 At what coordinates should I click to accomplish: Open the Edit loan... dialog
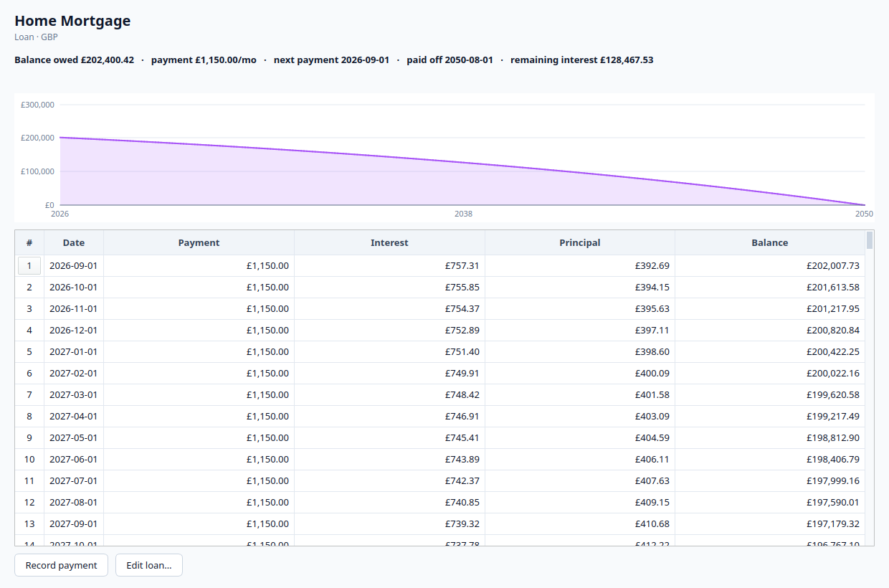149,565
